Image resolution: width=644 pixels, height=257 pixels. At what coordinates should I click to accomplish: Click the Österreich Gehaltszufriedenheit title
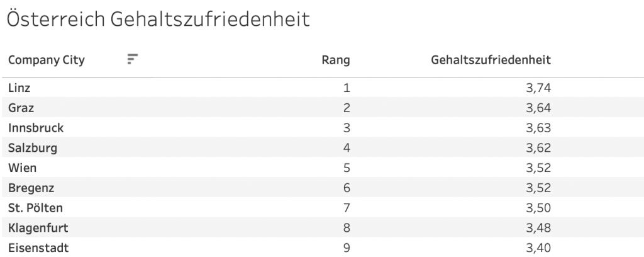158,20
